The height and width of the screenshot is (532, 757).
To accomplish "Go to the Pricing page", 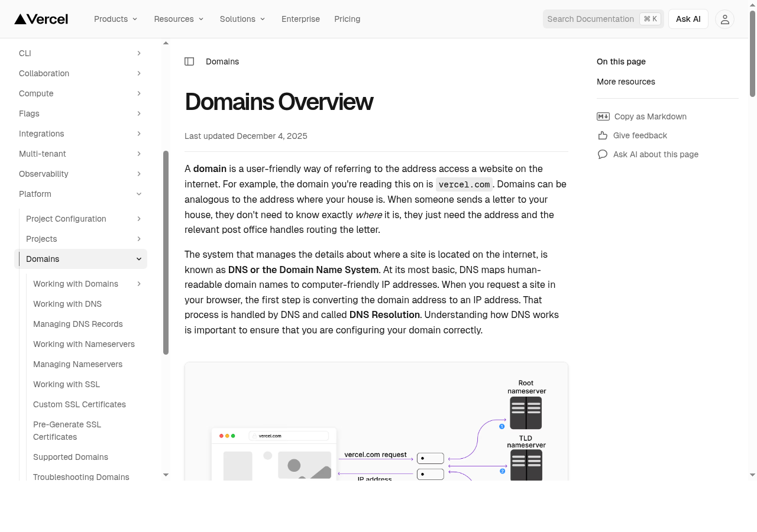I will pos(347,19).
